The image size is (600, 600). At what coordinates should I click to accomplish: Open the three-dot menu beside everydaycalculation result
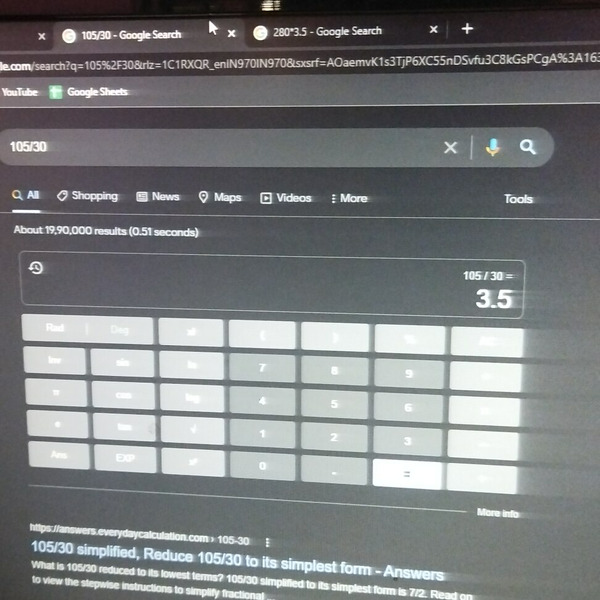point(267,542)
